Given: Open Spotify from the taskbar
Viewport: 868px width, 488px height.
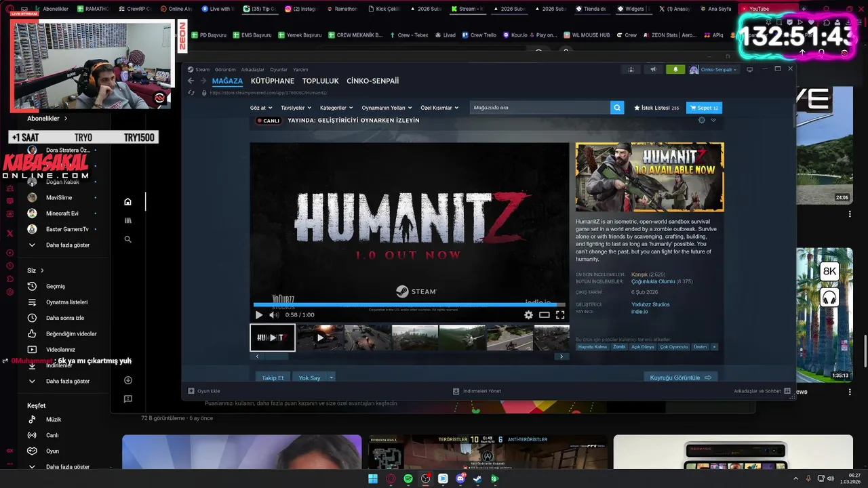Looking at the screenshot, I should (408, 479).
